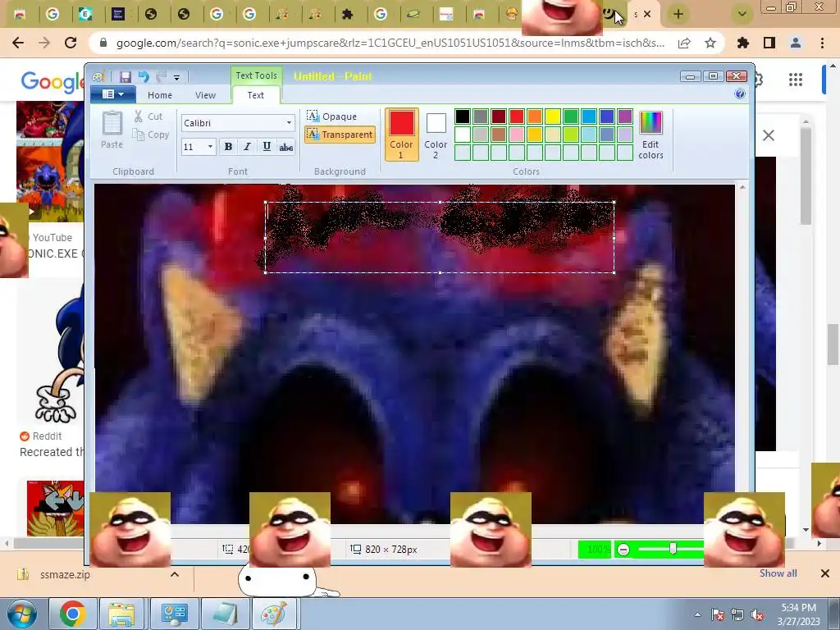Screen dimensions: 840x630
Task: Open Google apps grid icon
Action: tap(796, 80)
